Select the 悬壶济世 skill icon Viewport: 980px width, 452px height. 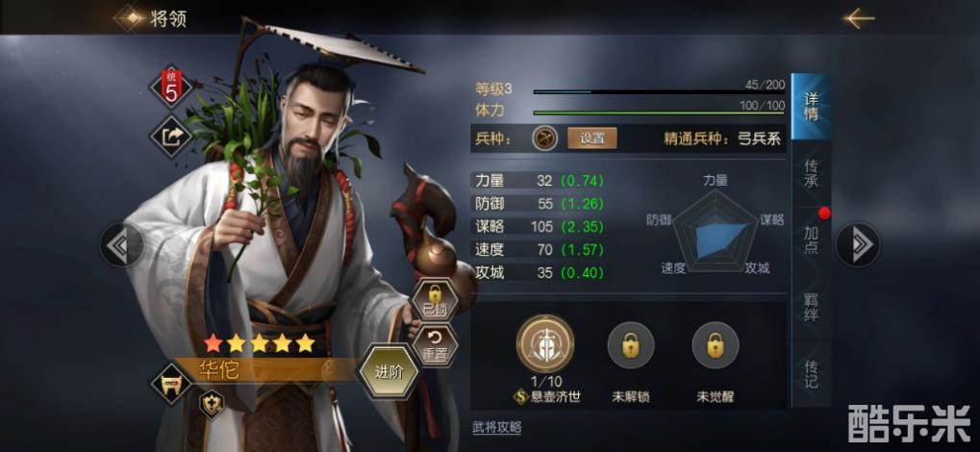click(545, 344)
